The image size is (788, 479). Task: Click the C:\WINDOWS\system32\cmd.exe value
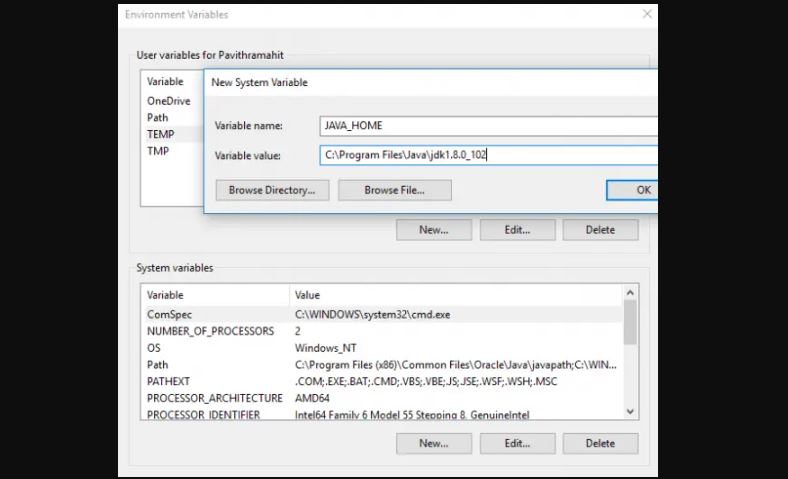(372, 315)
